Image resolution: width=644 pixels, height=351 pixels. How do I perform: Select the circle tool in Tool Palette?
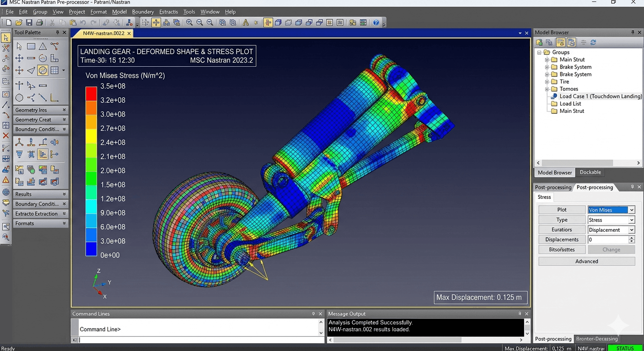(x=19, y=98)
